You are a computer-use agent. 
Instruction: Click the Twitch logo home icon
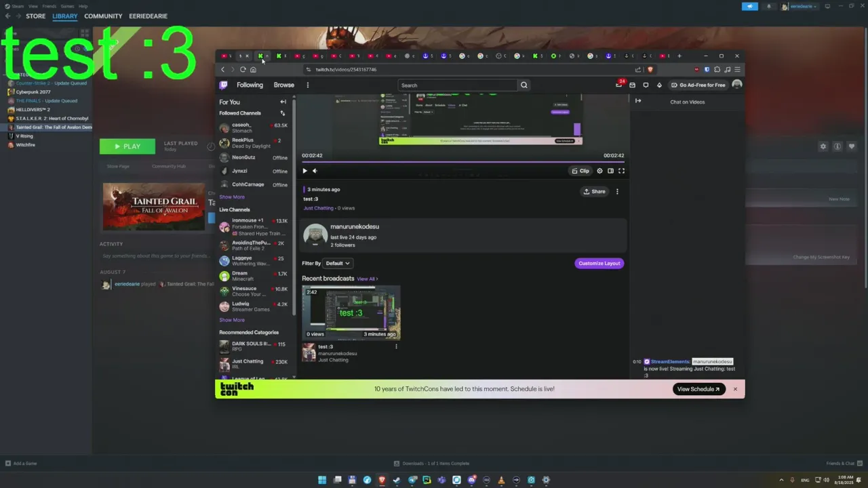click(x=224, y=85)
